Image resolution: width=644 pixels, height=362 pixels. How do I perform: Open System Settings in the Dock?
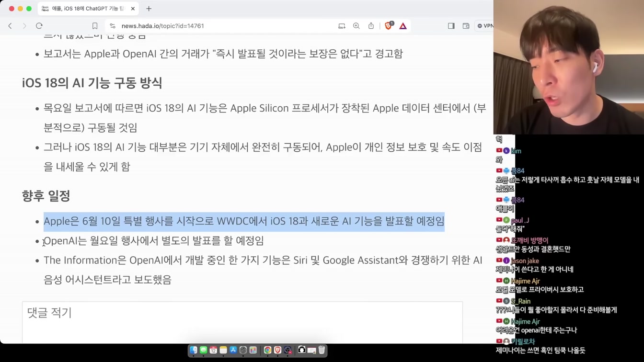tap(243, 351)
